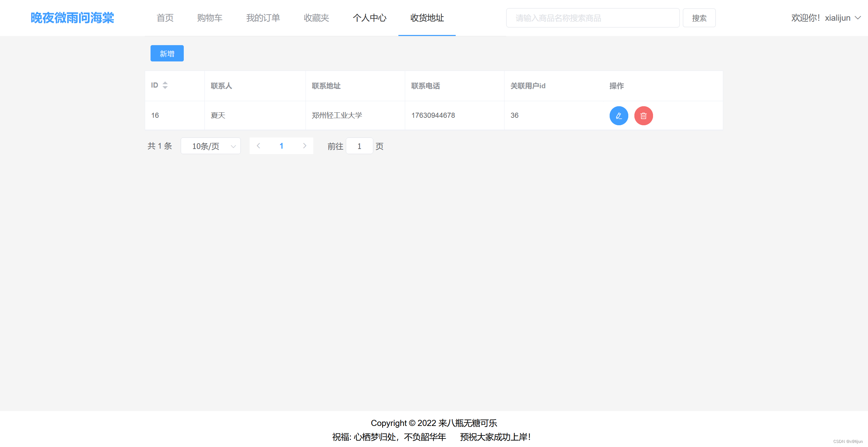The height and width of the screenshot is (447, 868).
Task: Select page number 1 in pagination
Action: coord(281,146)
